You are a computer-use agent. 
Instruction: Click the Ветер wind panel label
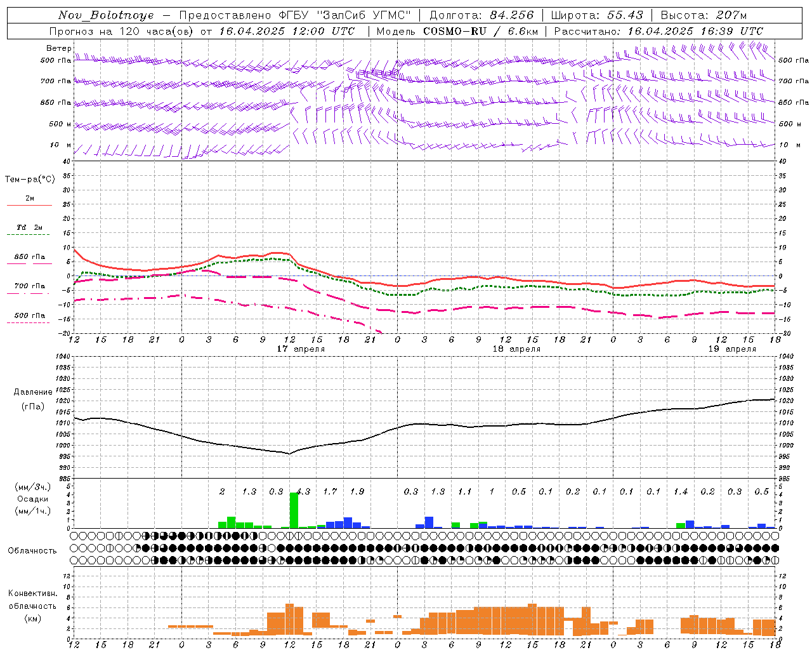(58, 48)
